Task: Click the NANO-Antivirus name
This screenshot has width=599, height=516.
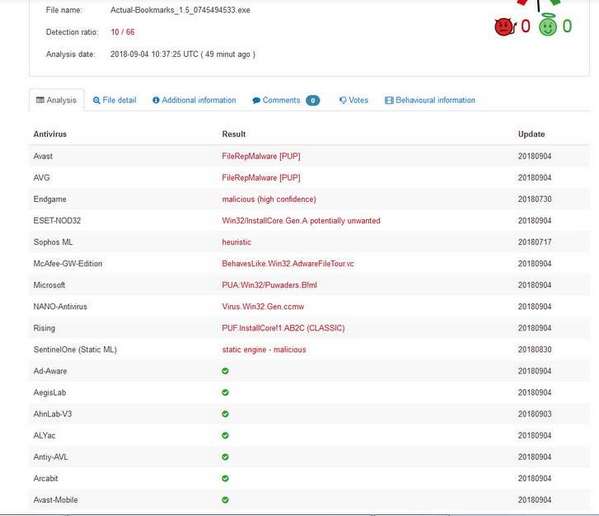Action: [60, 307]
